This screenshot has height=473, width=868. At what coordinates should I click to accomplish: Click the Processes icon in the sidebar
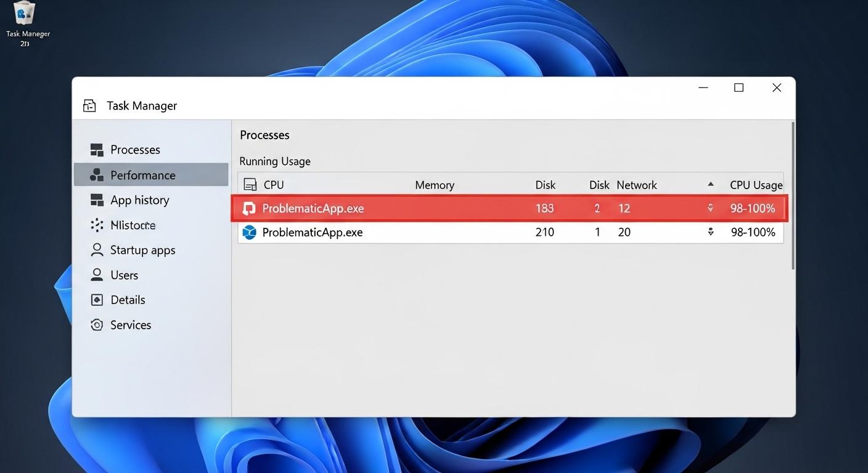pos(96,149)
